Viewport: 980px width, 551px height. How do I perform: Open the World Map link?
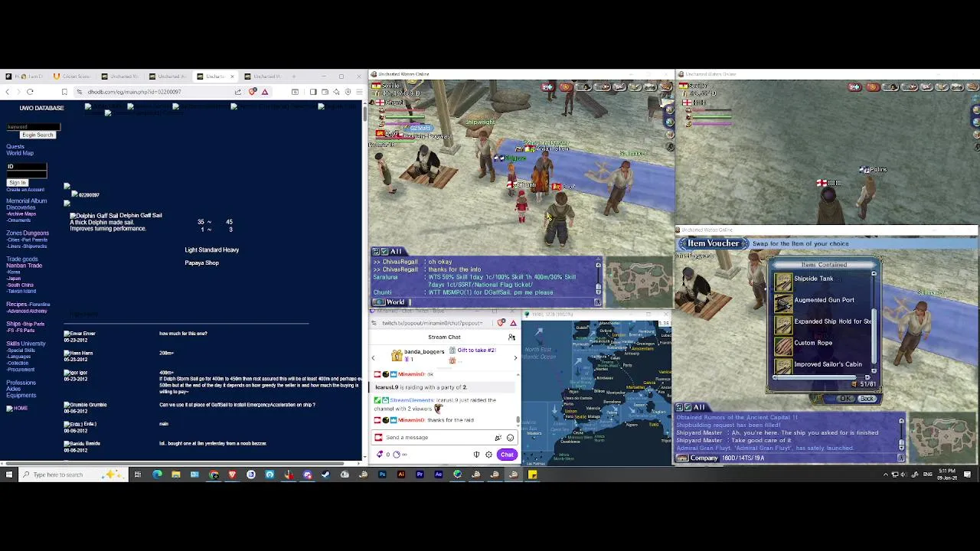[x=20, y=153]
